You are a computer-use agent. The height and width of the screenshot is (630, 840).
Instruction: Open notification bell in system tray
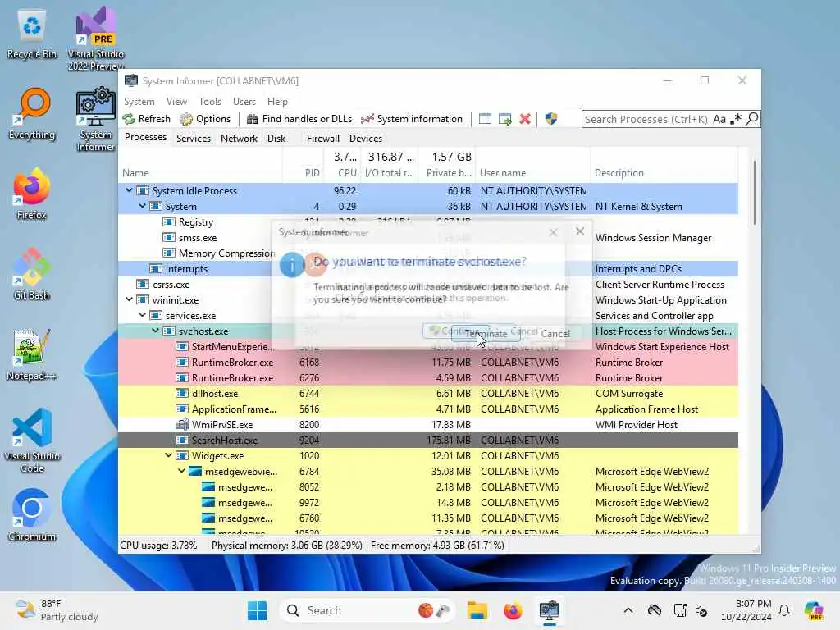(x=784, y=610)
